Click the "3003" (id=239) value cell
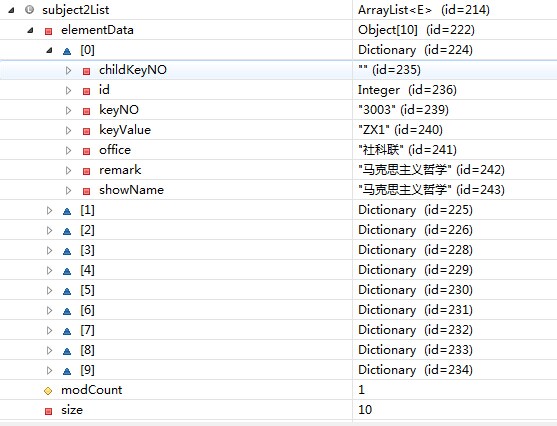Viewport: 557px width, 426px height. 403,110
